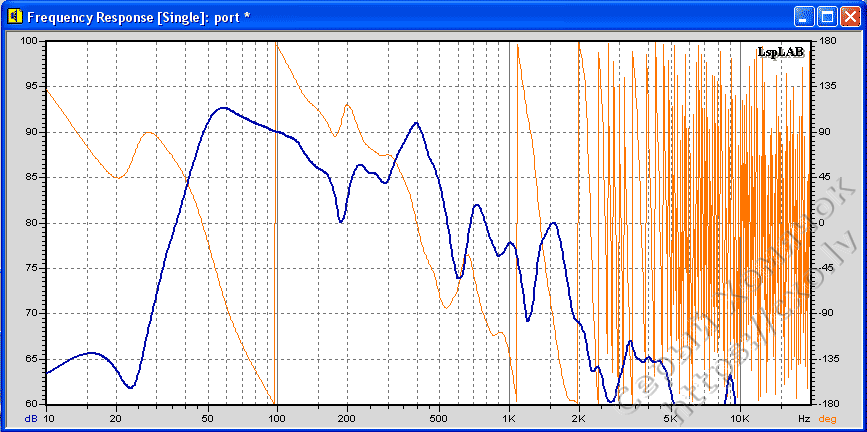Click the dB unit label below the left axis
The image size is (867, 432).
[31, 418]
